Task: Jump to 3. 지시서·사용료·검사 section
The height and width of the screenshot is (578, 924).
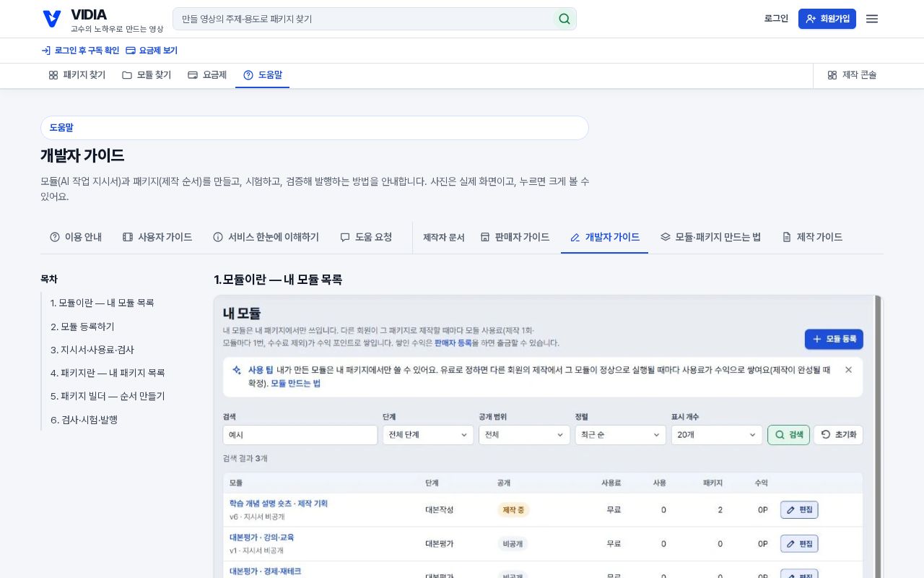Action: pyautogui.click(x=92, y=350)
